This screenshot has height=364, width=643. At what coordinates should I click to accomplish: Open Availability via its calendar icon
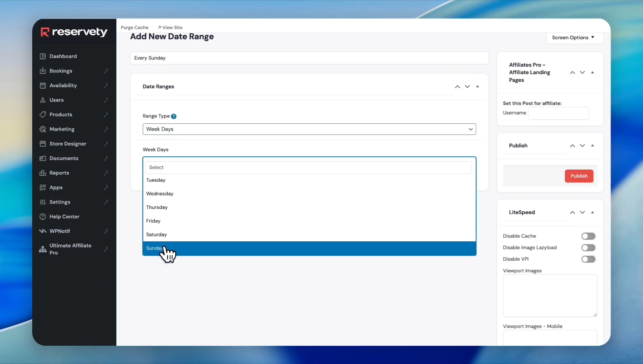tap(43, 86)
